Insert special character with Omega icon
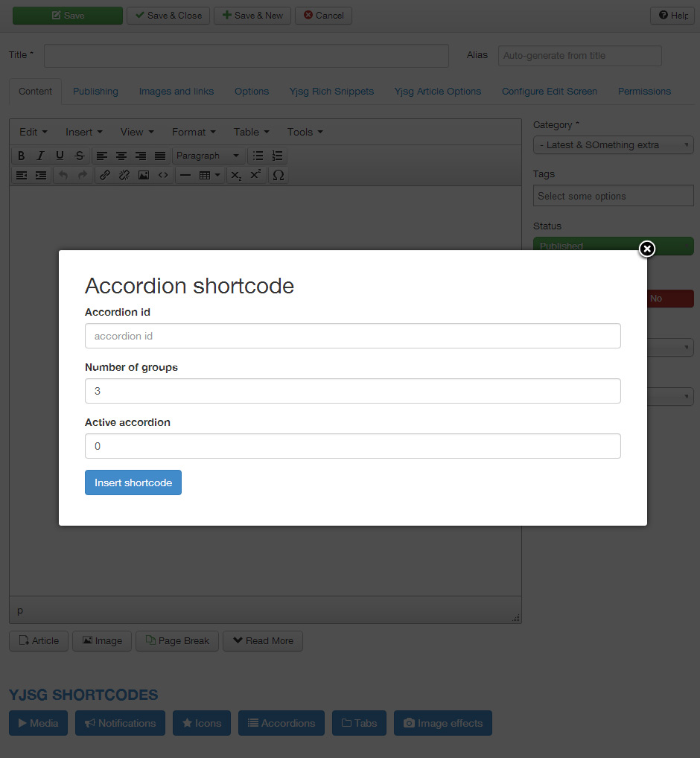 (x=279, y=175)
